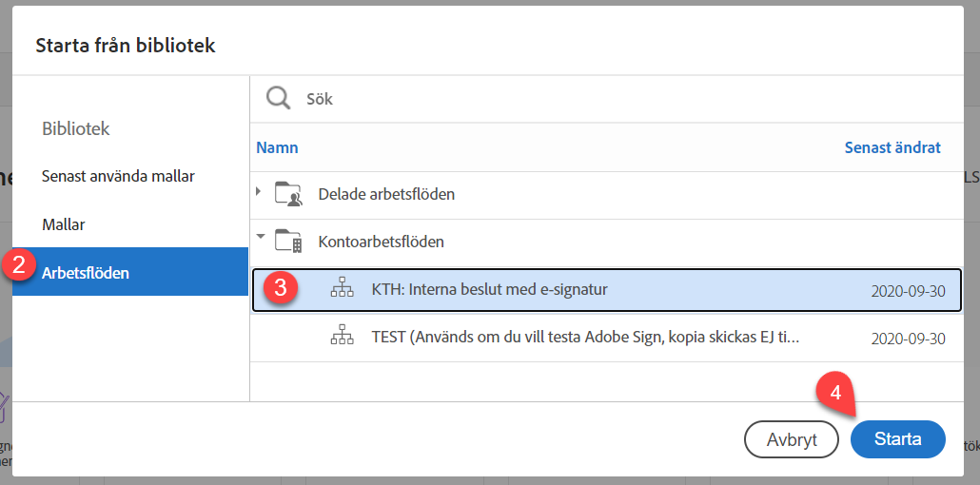This screenshot has height=485, width=980.
Task: Sort by the Senast ändrat column header
Action: 892,147
